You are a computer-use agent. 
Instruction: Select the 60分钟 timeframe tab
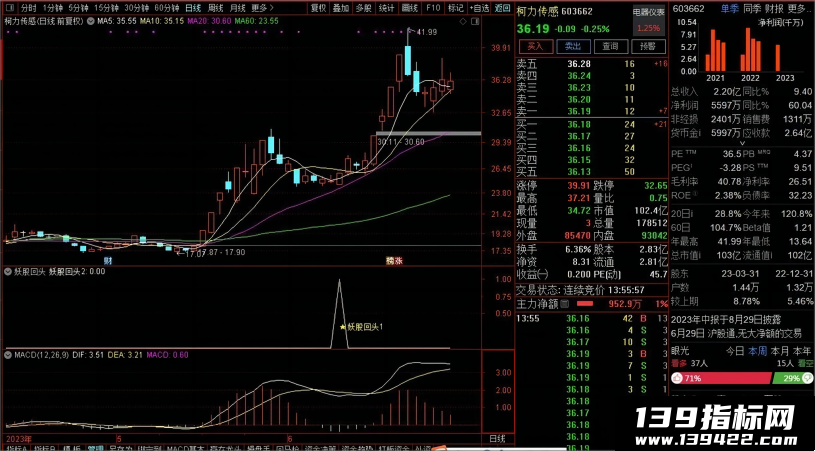[x=167, y=8]
